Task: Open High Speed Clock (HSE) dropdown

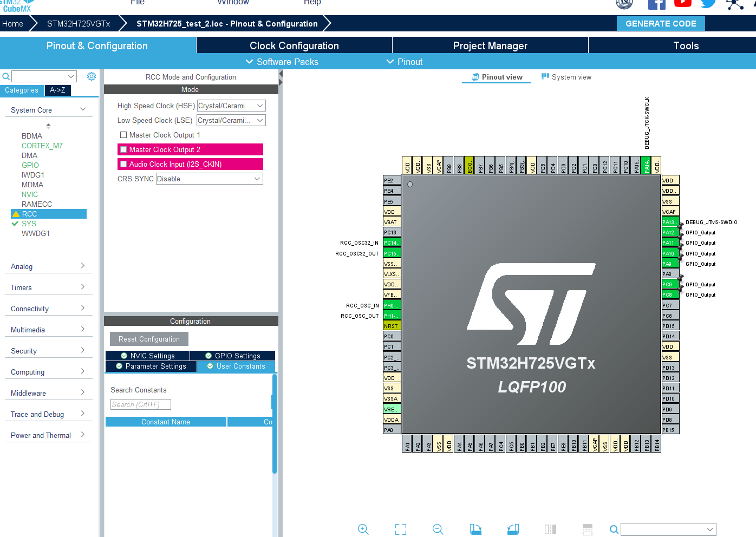Action: (x=231, y=106)
